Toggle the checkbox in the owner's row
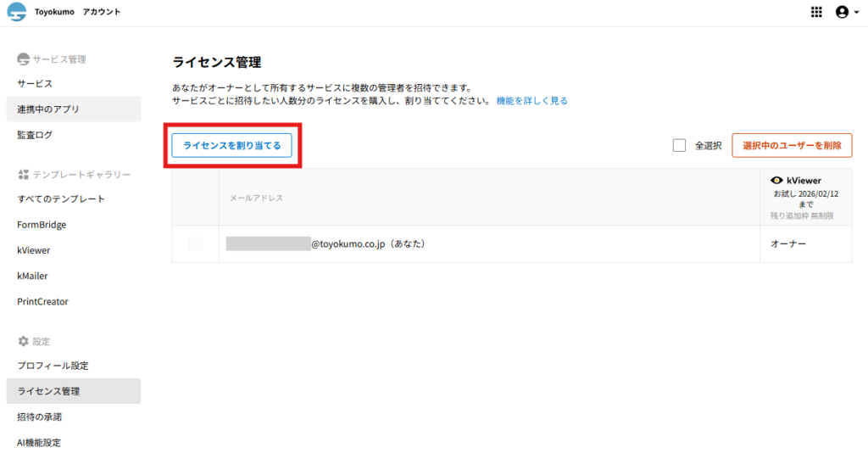 [196, 243]
